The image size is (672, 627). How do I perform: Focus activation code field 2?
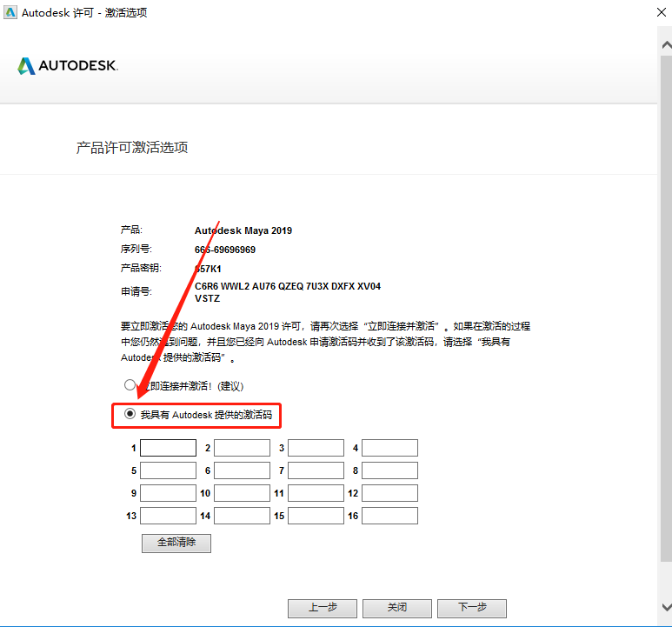click(x=243, y=448)
